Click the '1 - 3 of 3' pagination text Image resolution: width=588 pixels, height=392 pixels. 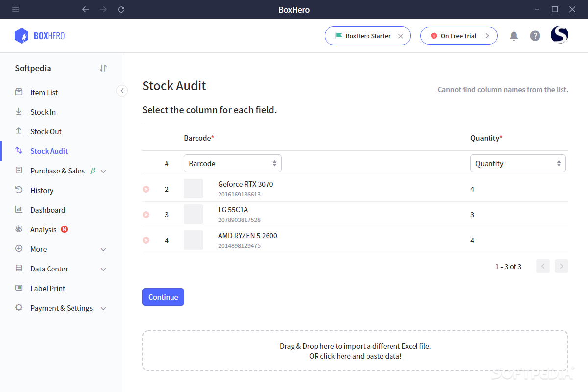(508, 267)
